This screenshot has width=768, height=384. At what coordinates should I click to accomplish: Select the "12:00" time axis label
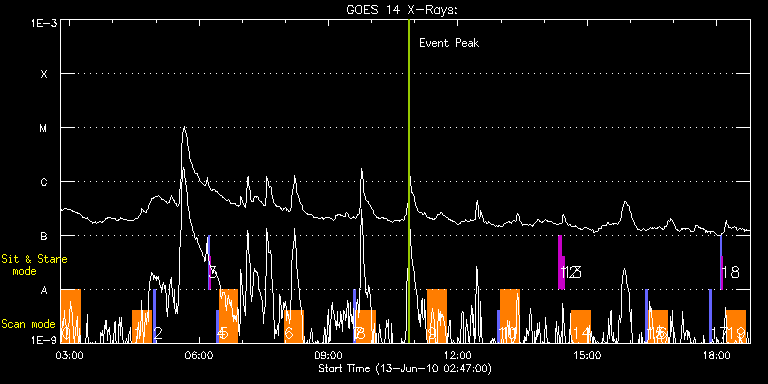click(459, 355)
